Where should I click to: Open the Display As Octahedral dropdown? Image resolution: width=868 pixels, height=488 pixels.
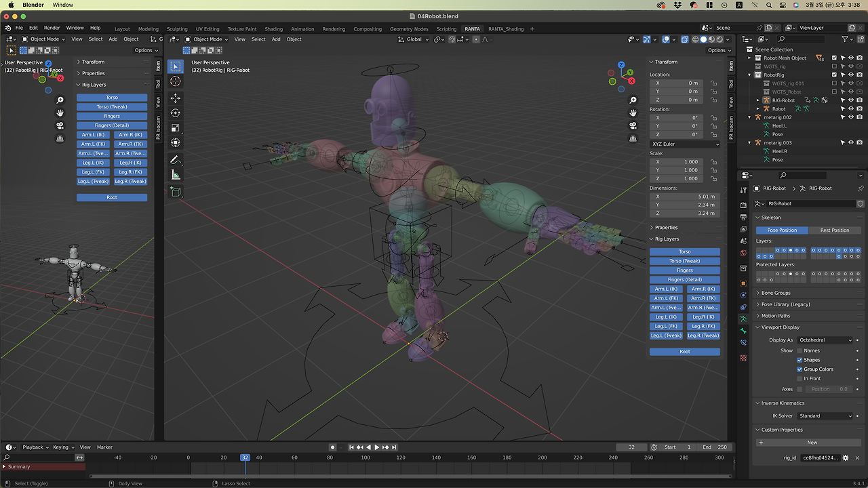[x=825, y=340]
